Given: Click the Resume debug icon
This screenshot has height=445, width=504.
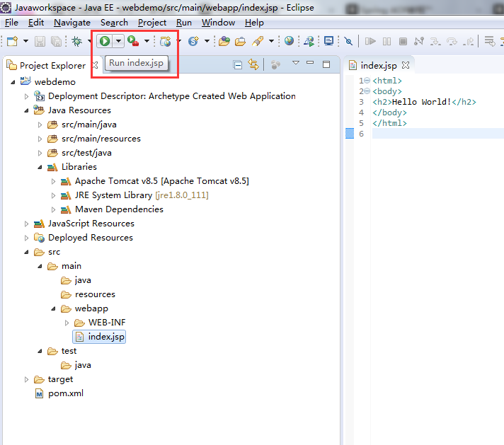Looking at the screenshot, I should 370,41.
